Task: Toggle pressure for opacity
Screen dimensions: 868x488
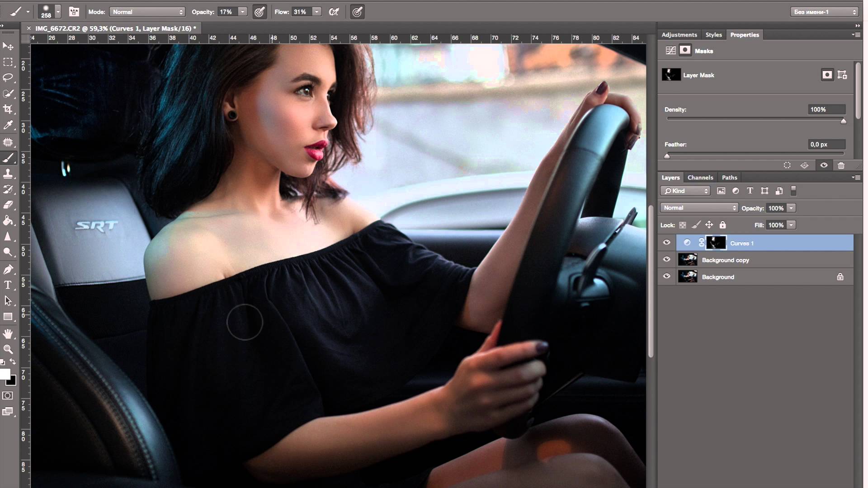Action: [259, 12]
